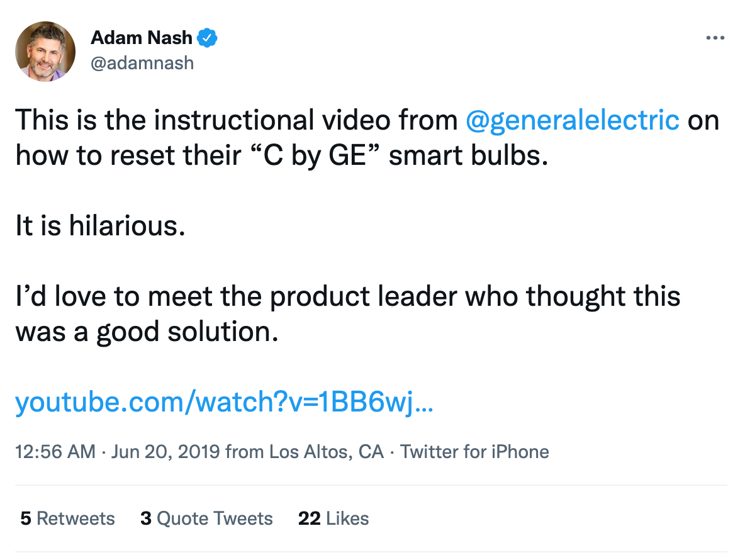Click the "was a good solution." line
745x560 pixels.
click(147, 332)
